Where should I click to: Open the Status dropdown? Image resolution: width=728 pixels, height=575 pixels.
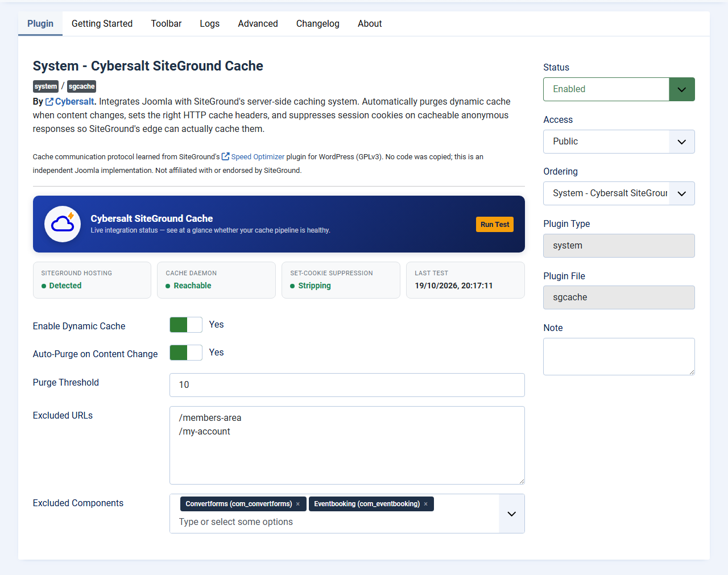619,89
